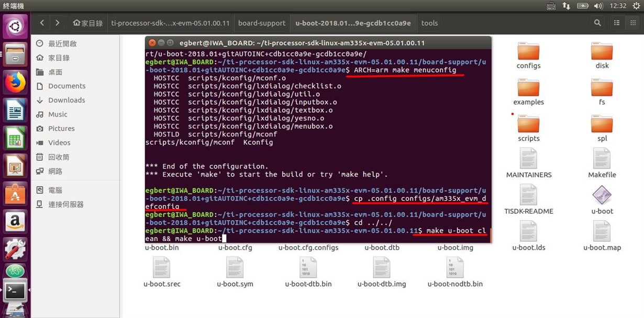The width and height of the screenshot is (644, 318).
Task: Select the u-boot-dtb.img file
Action: 382,272
